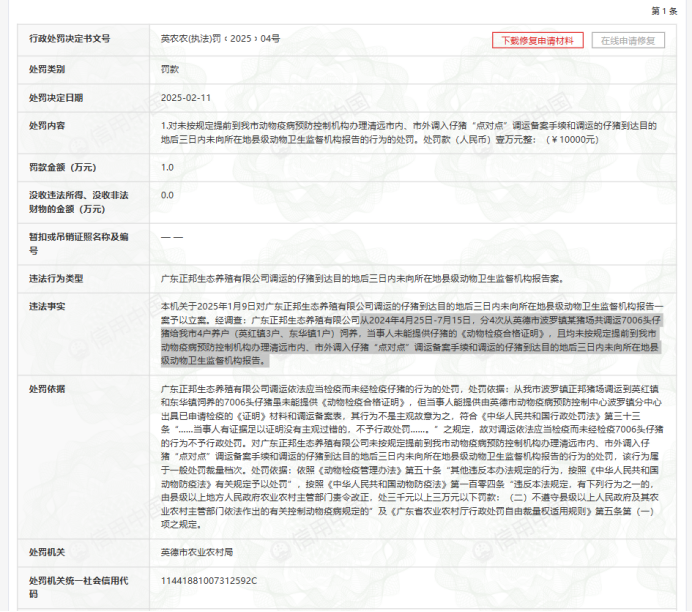Viewport: 692px width, 612px height.
Task: Click the 处罚依据 paragraph text
Action: click(411, 457)
